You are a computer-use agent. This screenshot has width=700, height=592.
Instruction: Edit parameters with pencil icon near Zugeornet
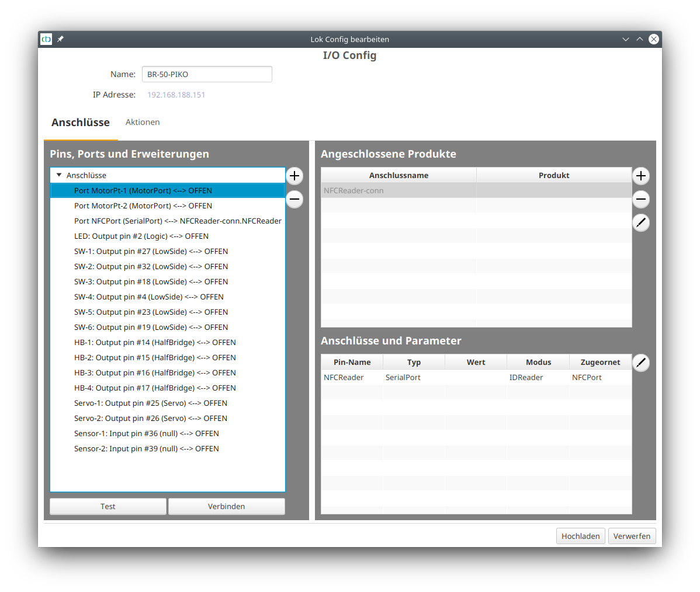(641, 363)
